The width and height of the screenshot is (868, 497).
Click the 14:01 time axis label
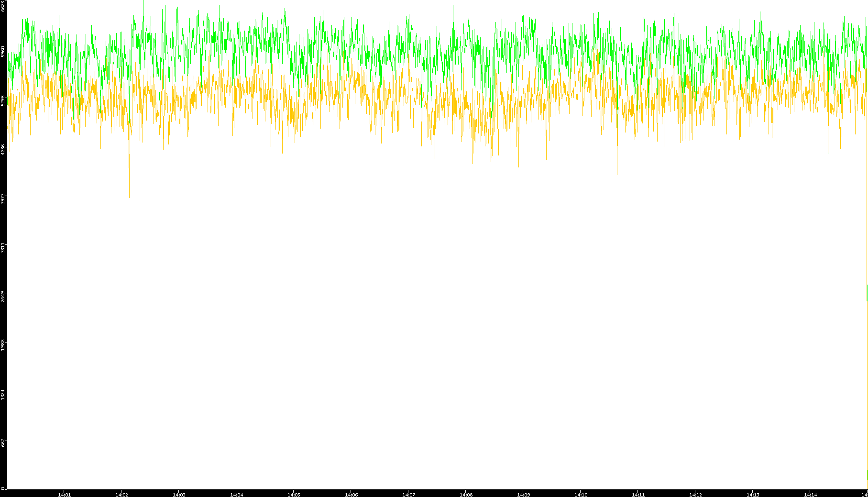click(64, 494)
